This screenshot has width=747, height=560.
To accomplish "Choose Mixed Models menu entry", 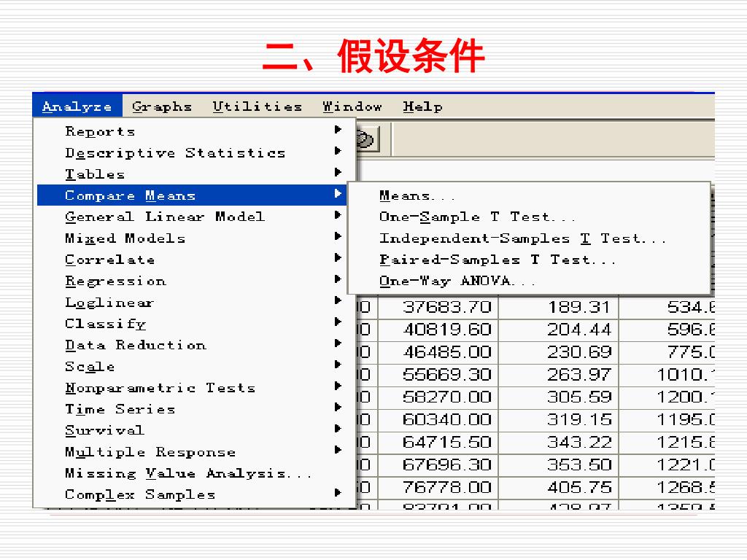I will [190, 238].
